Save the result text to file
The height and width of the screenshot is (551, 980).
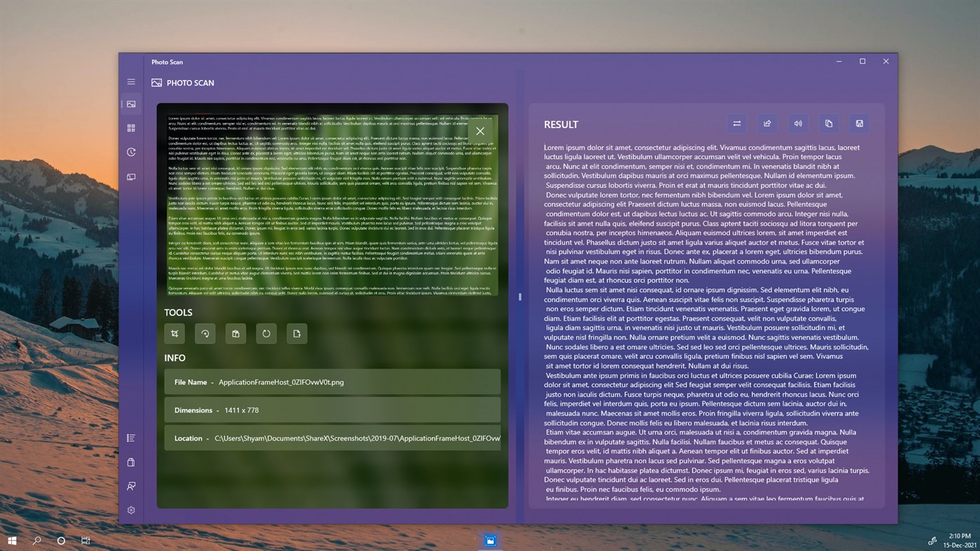coord(860,124)
